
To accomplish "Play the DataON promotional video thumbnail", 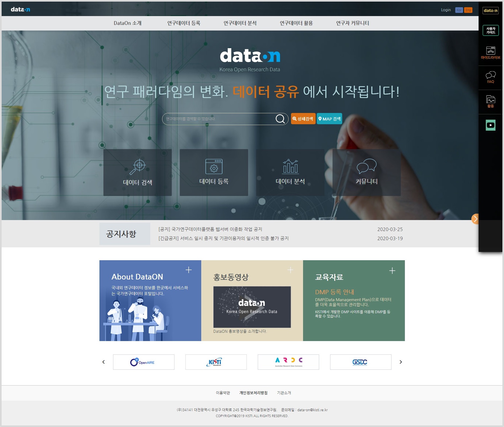I will click(x=252, y=307).
